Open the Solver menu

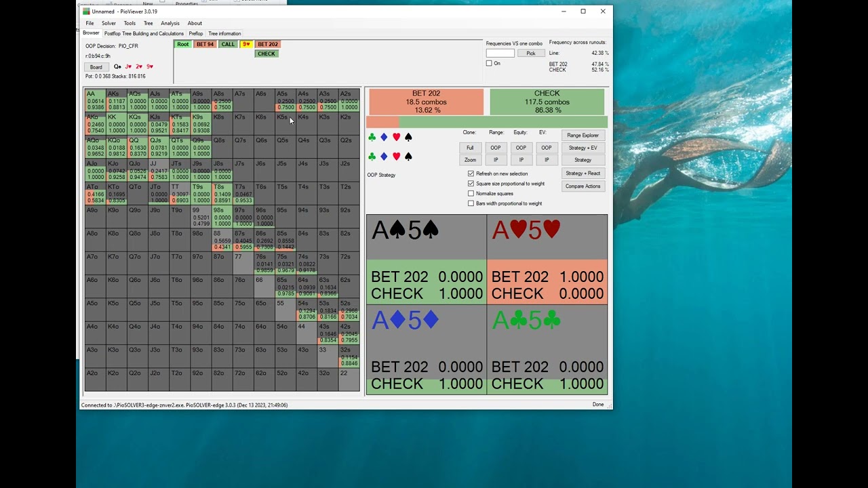pos(108,23)
